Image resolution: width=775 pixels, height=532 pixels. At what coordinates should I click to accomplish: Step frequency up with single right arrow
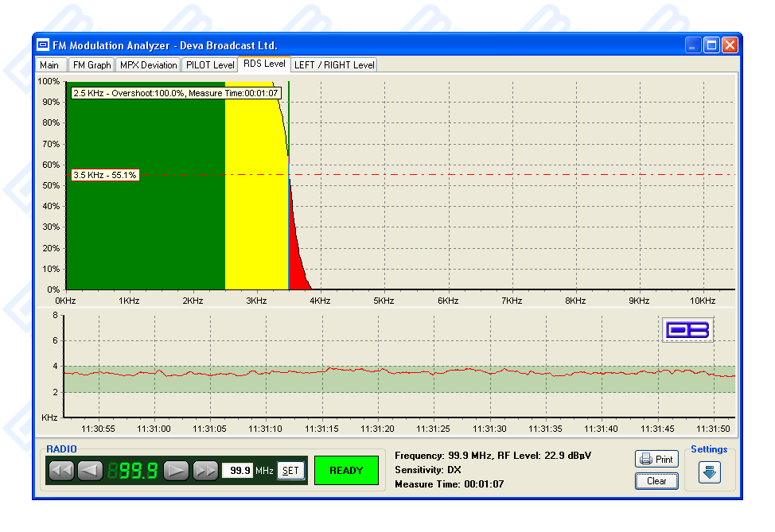pos(177,471)
